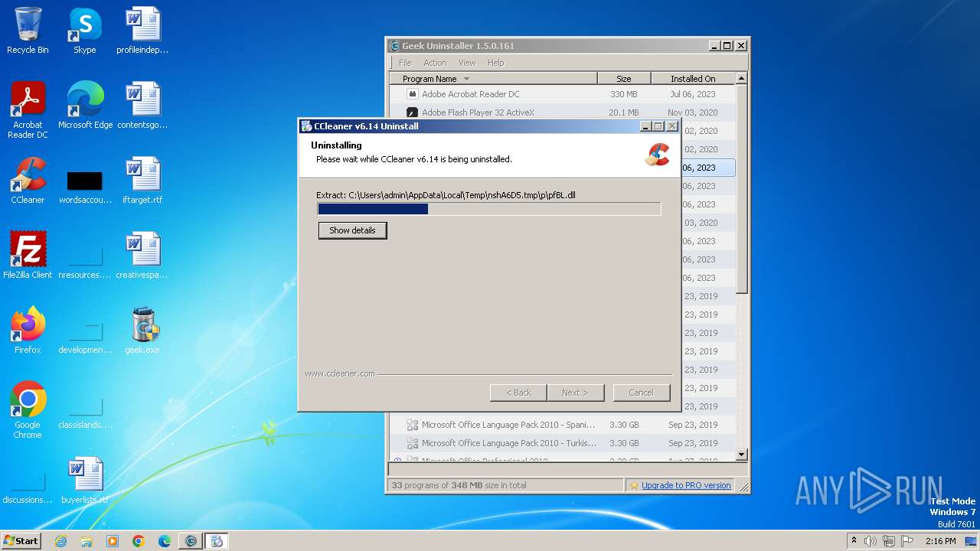Switch to Geek Uninstaller taskbar button

(x=191, y=541)
